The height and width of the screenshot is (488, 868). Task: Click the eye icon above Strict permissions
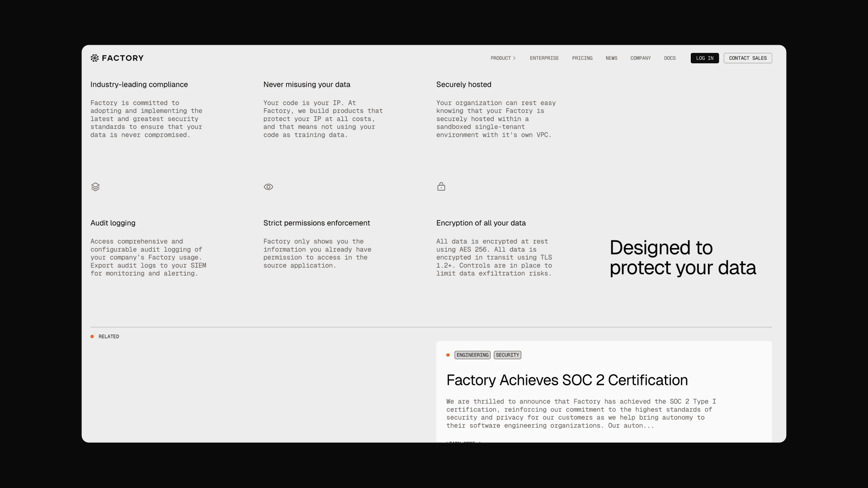point(269,187)
